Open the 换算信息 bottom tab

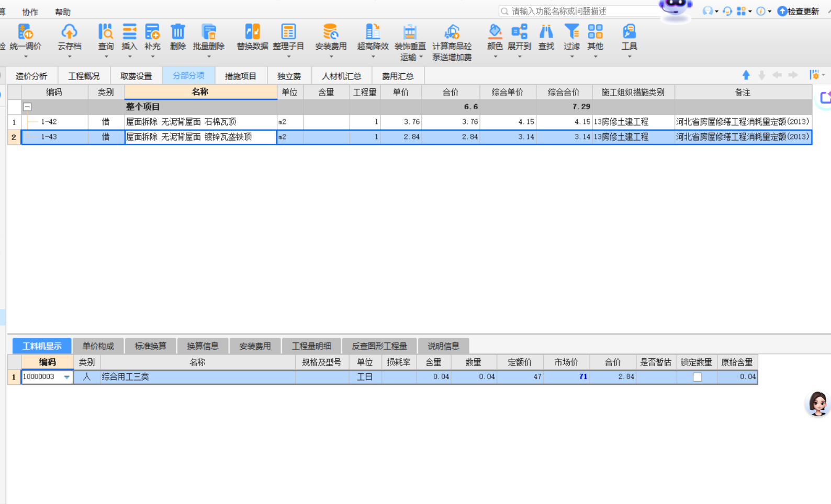(203, 346)
